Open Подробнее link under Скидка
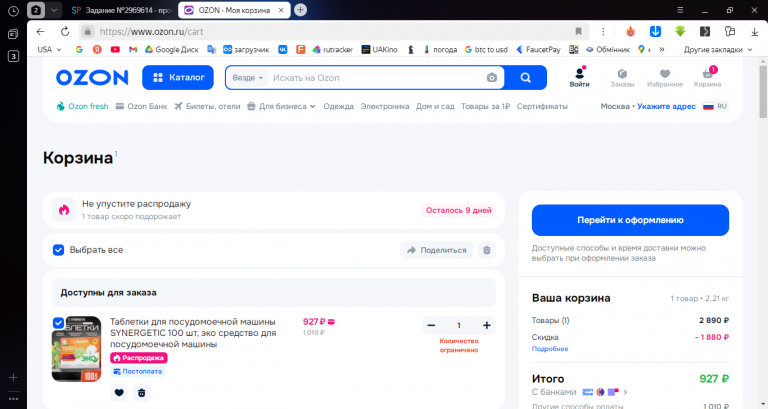The image size is (768, 409). (550, 349)
